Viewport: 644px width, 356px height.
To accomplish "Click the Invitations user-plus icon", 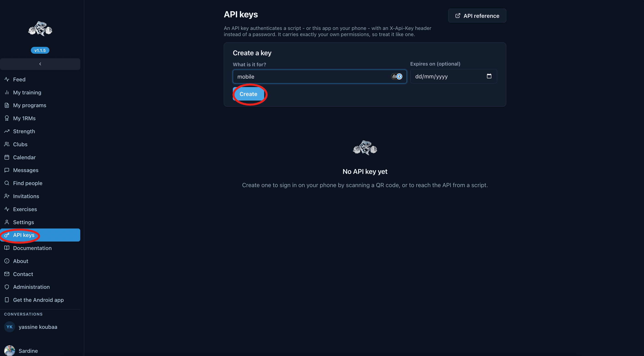I will (x=7, y=196).
